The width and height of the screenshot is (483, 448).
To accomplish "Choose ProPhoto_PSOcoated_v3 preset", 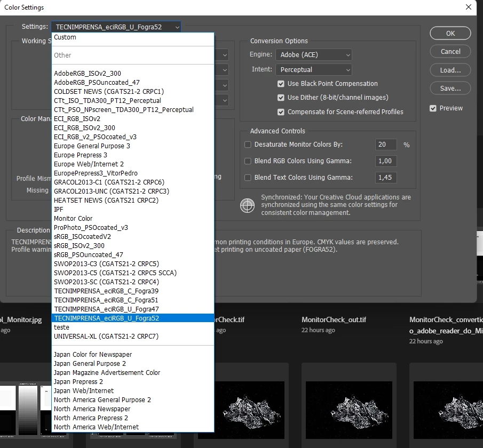I will coord(133,228).
